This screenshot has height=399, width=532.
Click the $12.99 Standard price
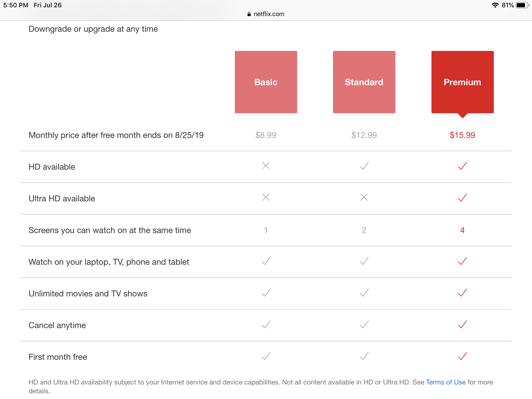pyautogui.click(x=364, y=135)
